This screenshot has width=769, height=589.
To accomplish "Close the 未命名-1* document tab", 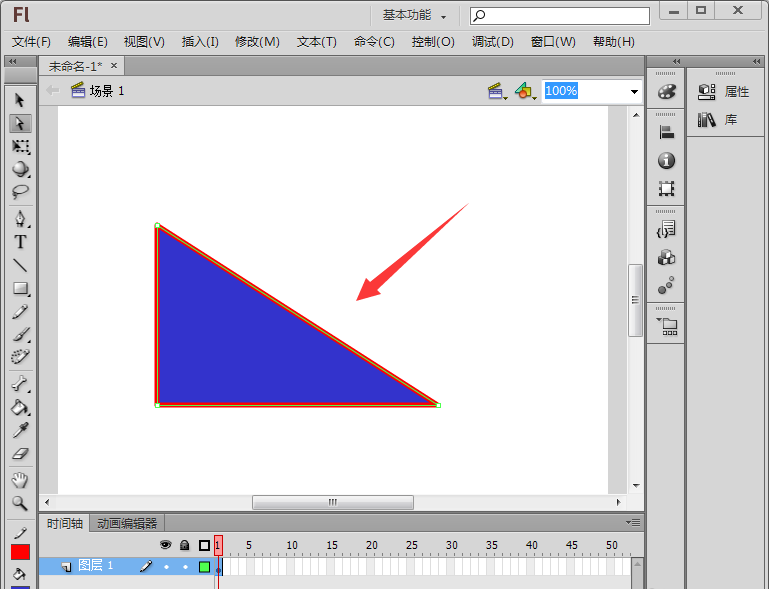I will click(x=114, y=65).
